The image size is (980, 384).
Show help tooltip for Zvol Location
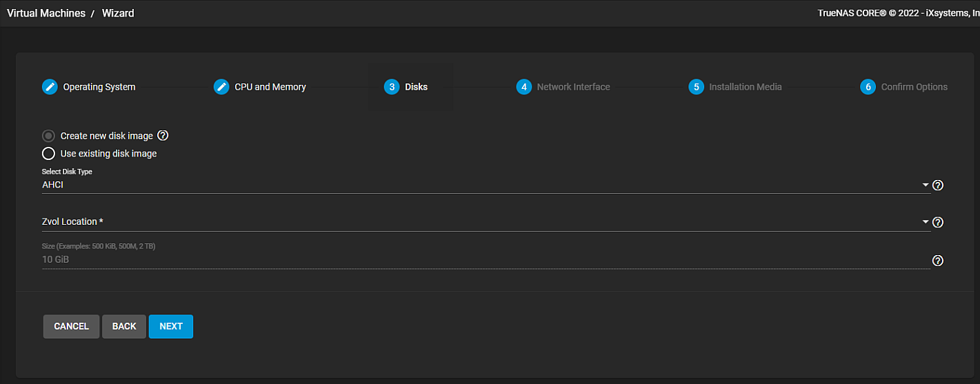[938, 223]
